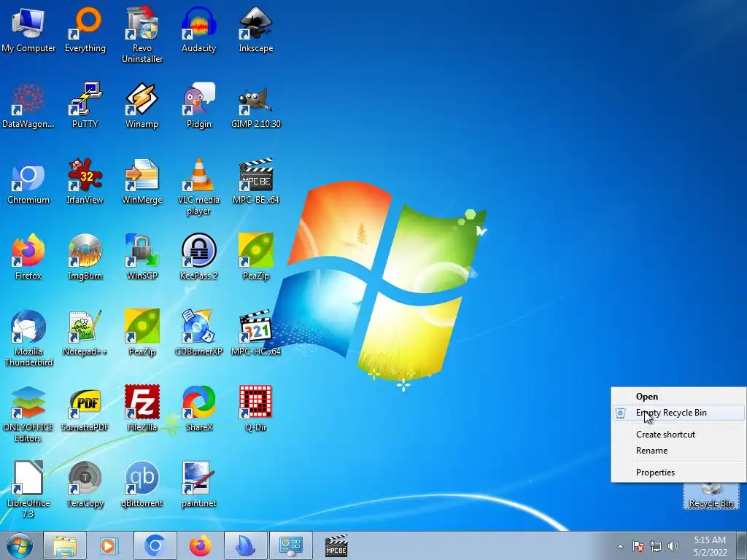
Task: Click the blue shark fin taskbar button
Action: click(x=246, y=545)
